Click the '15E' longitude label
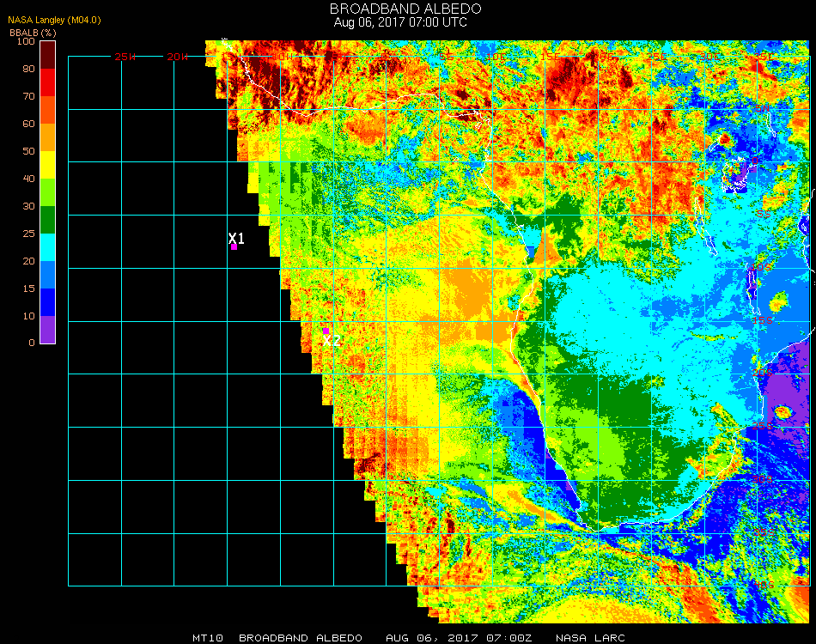This screenshot has height=644, width=816. coord(550,57)
